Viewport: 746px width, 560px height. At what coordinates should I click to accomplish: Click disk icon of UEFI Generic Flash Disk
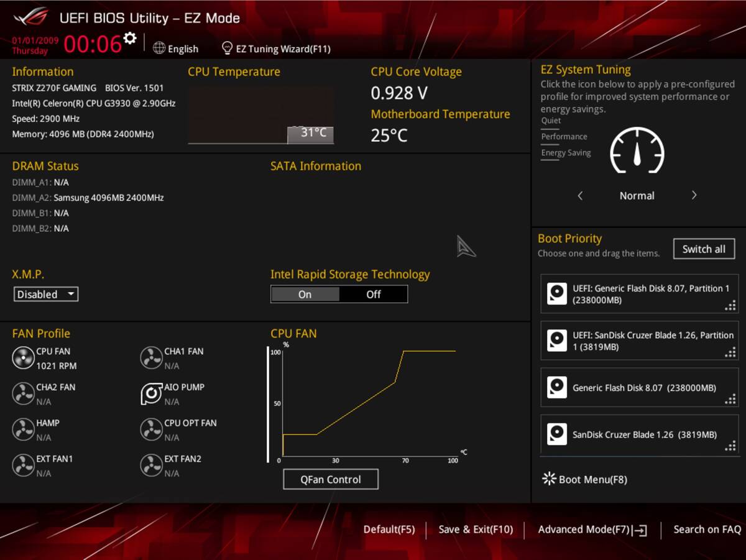(x=557, y=293)
